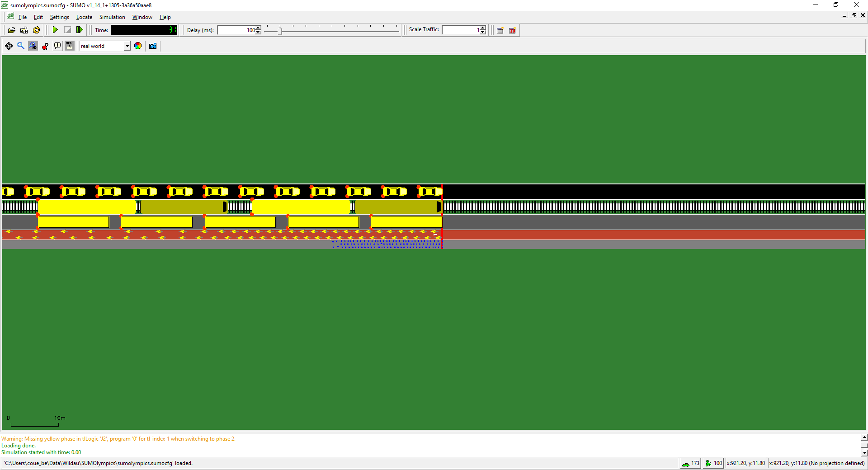
Task: Decrease the Scale Traffic value with down arrow
Action: click(x=483, y=33)
